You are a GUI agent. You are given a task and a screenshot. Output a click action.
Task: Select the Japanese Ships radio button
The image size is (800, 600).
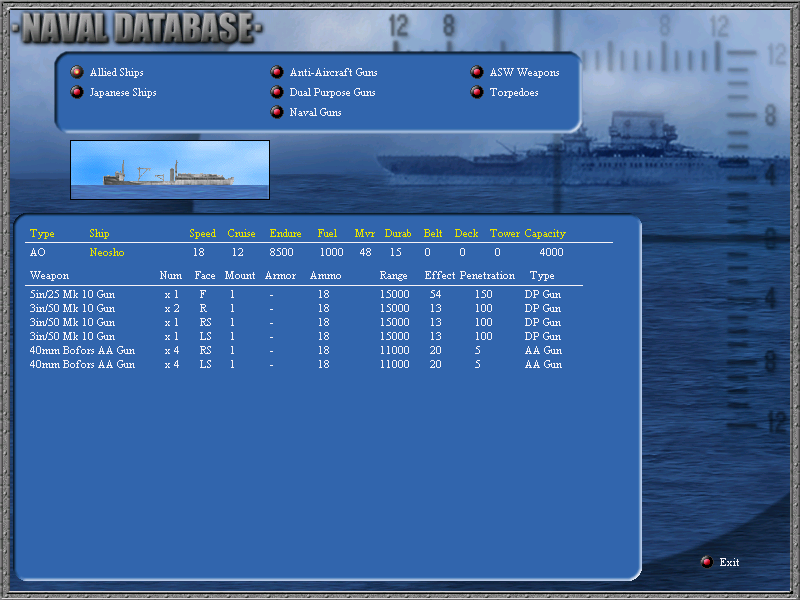[76, 91]
